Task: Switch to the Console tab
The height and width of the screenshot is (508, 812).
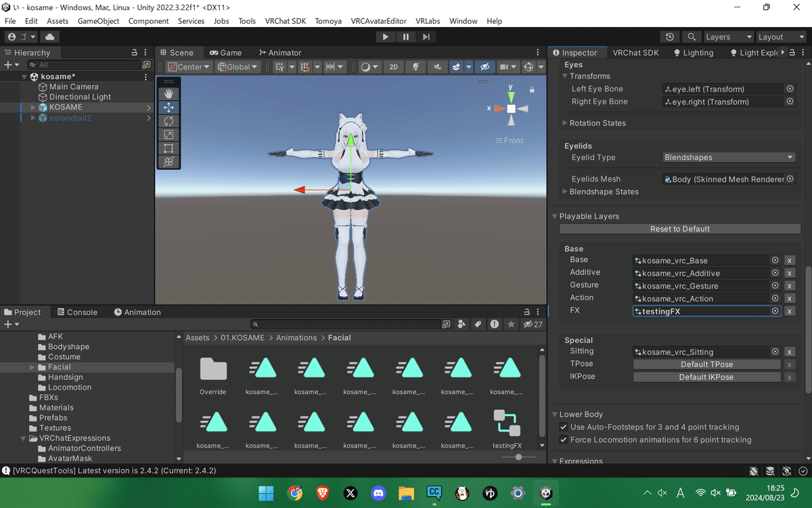Action: (77, 312)
